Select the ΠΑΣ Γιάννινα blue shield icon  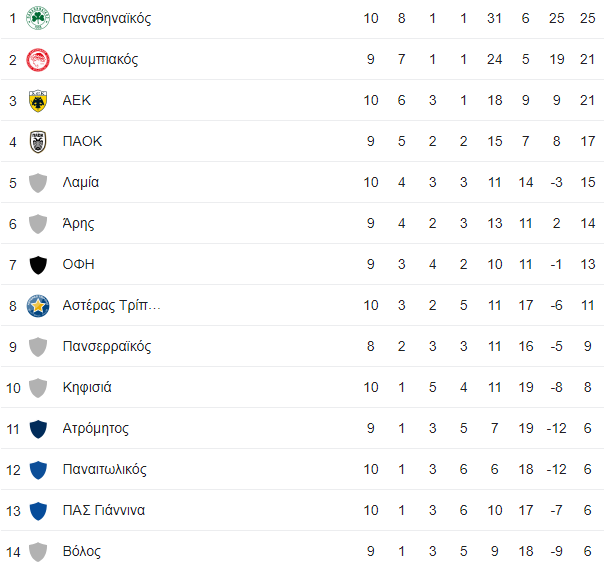pos(38,511)
